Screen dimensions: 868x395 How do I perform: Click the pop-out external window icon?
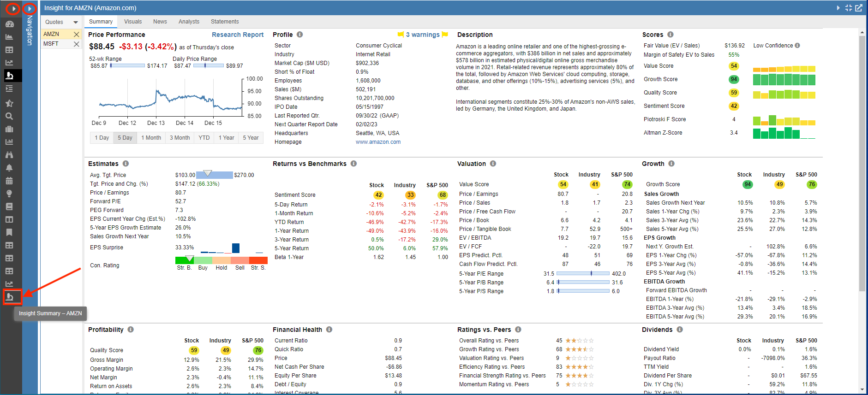point(859,8)
